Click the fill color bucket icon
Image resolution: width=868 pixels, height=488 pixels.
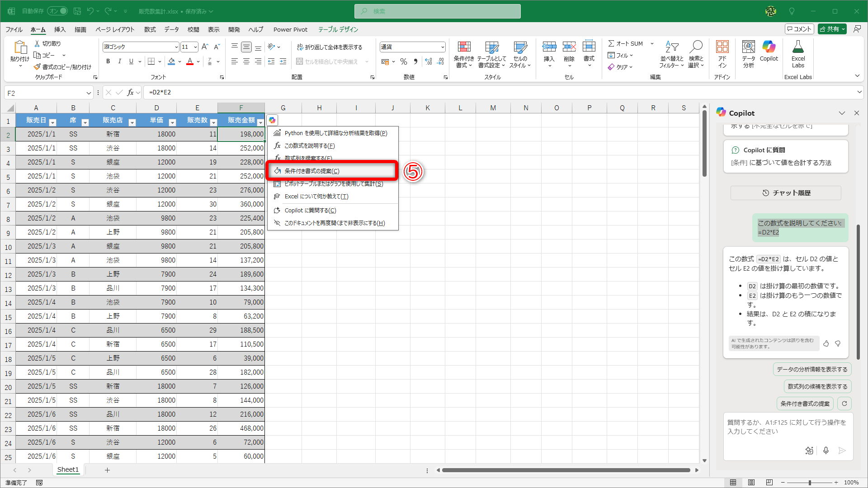point(171,61)
